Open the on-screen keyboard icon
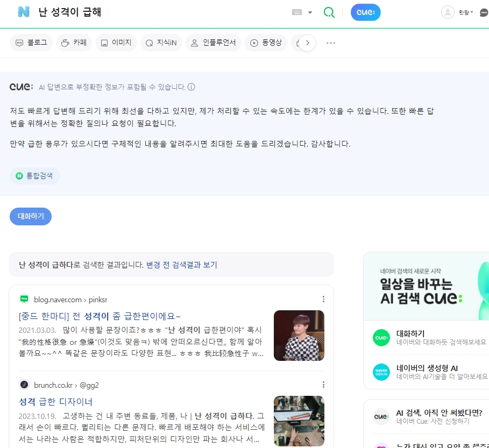Image resolution: width=489 pixels, height=448 pixels. [x=296, y=12]
